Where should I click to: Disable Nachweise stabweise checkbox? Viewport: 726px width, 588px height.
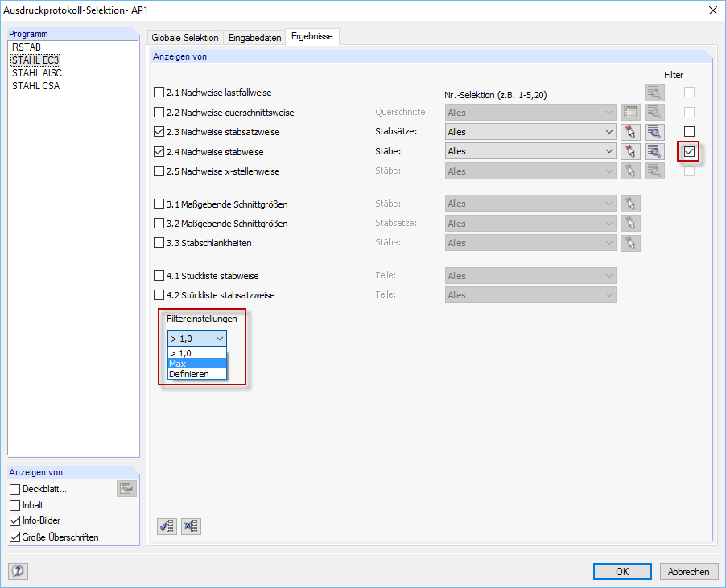(x=158, y=151)
